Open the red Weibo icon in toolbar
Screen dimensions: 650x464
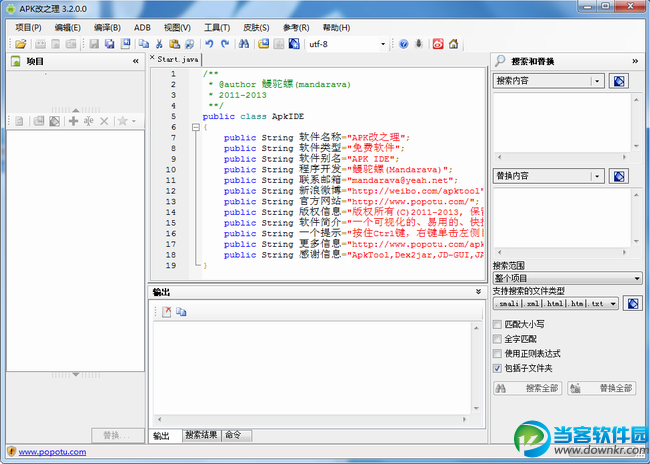[x=438, y=44]
